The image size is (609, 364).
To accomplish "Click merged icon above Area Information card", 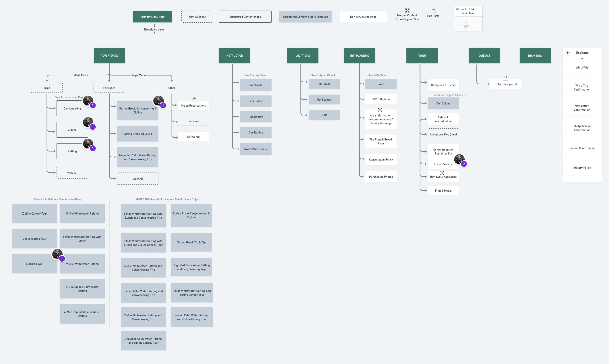I will point(380,110).
